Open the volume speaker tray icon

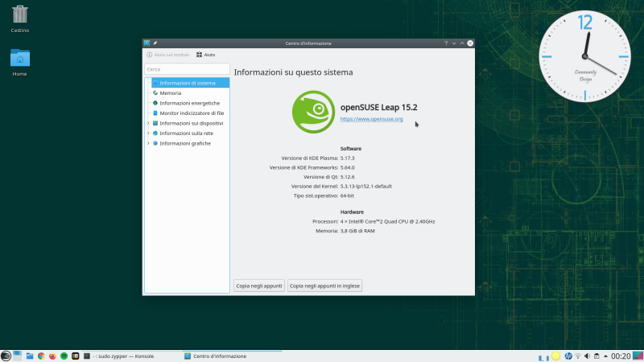coord(588,356)
